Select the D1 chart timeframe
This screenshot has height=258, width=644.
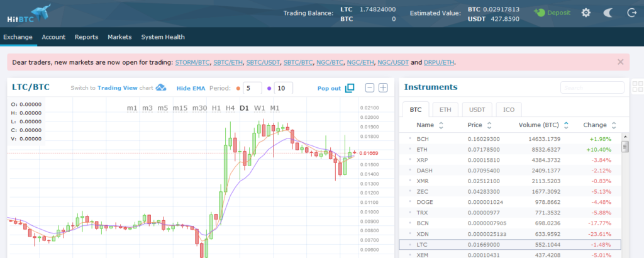245,108
